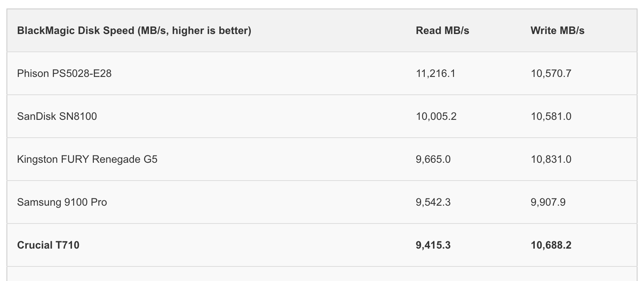Click Samsung's write value 9,907.9
The image size is (644, 281).
click(548, 202)
